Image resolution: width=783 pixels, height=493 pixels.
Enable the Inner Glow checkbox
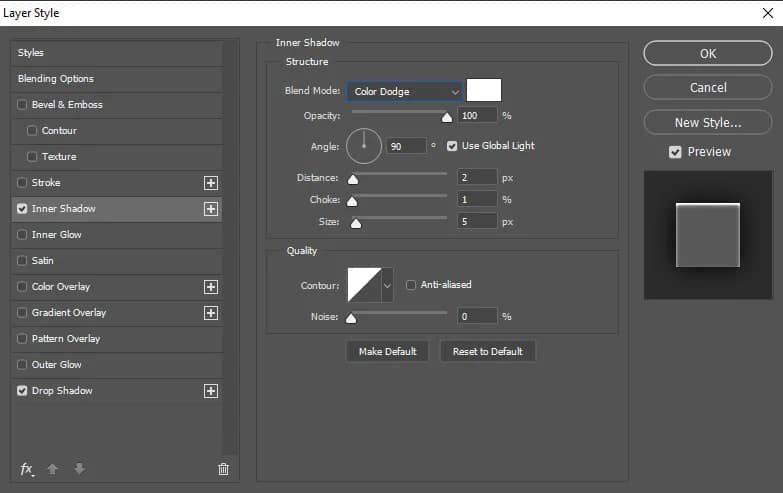[22, 234]
